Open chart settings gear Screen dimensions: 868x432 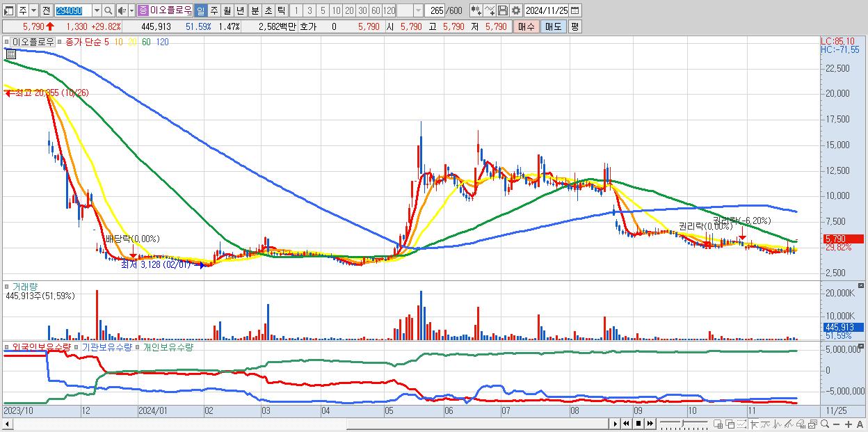tap(516, 10)
